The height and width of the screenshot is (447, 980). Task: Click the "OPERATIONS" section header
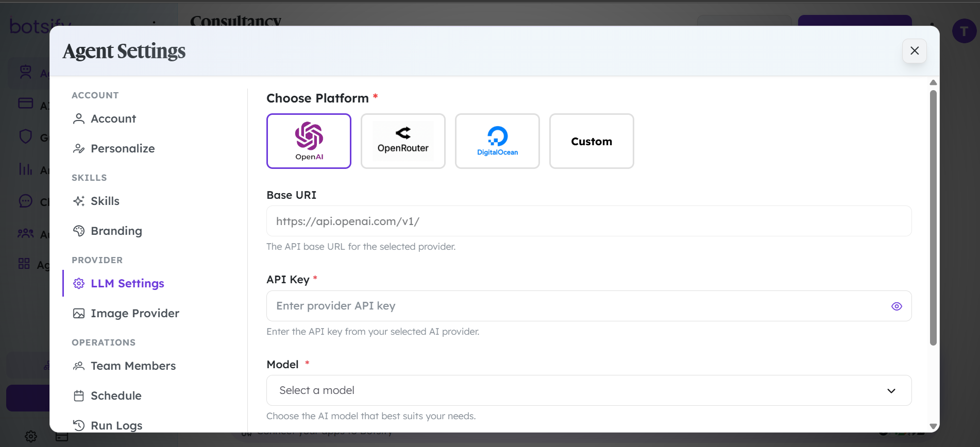(x=104, y=342)
